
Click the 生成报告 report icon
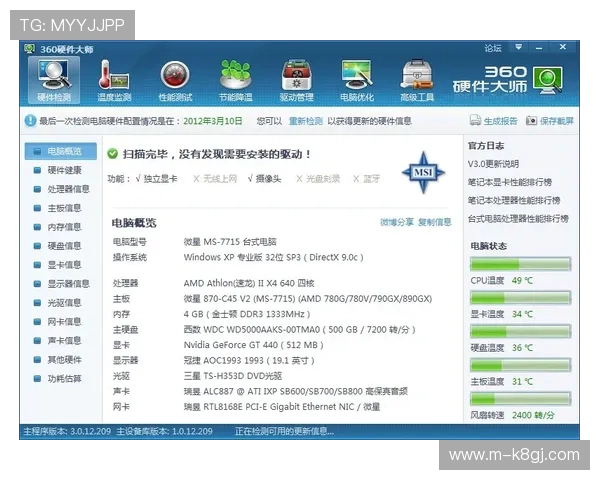pyautogui.click(x=475, y=120)
